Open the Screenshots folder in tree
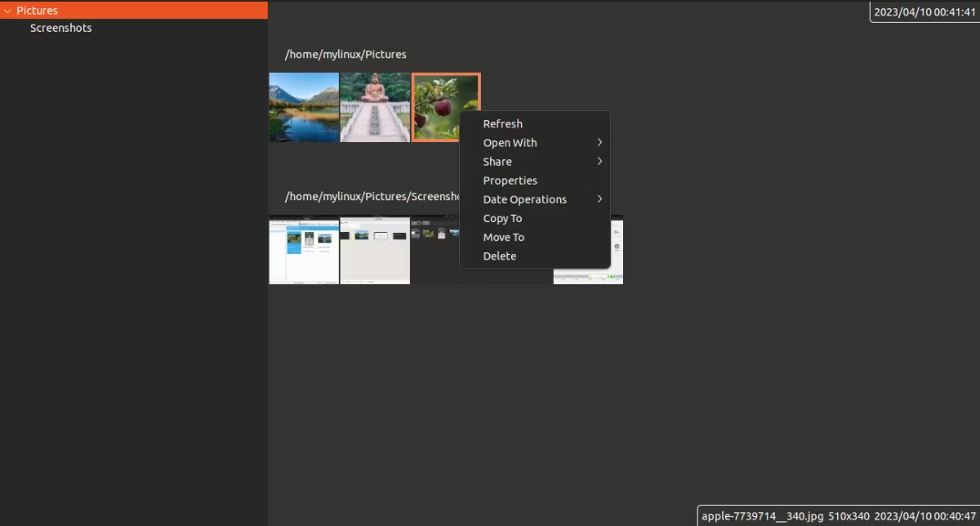Image resolution: width=980 pixels, height=526 pixels. (x=60, y=28)
